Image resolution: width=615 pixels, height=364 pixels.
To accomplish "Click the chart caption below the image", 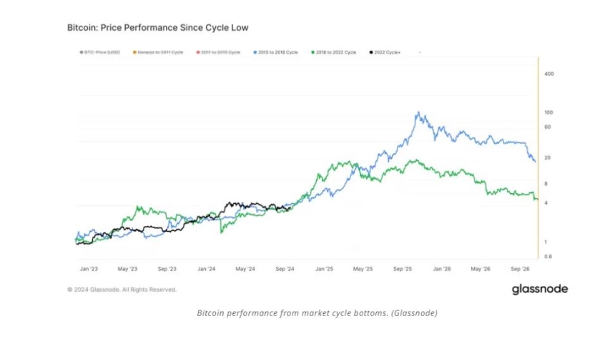I will pyautogui.click(x=318, y=313).
